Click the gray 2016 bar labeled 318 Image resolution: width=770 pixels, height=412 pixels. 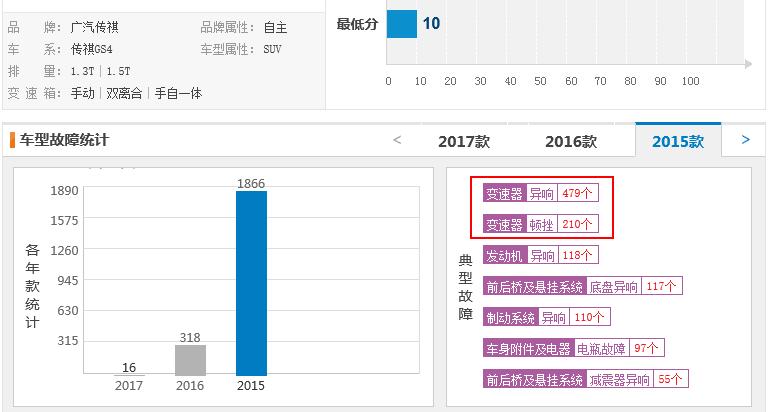click(x=190, y=360)
